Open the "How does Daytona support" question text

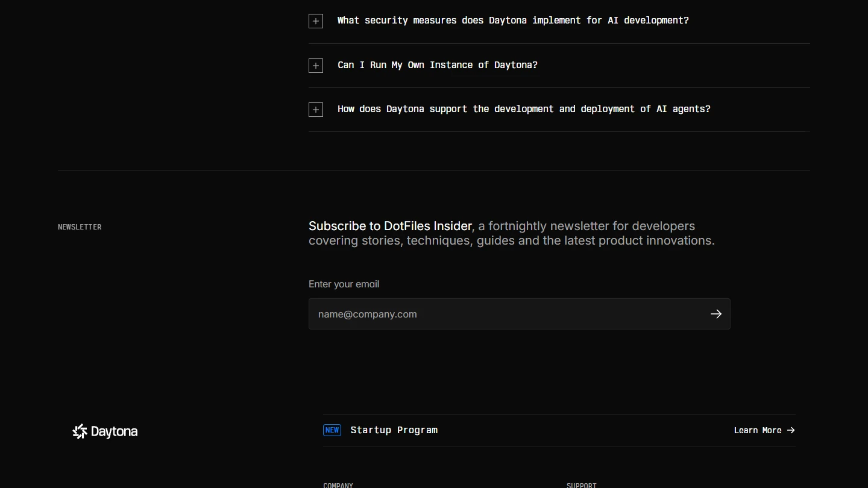pyautogui.click(x=523, y=109)
